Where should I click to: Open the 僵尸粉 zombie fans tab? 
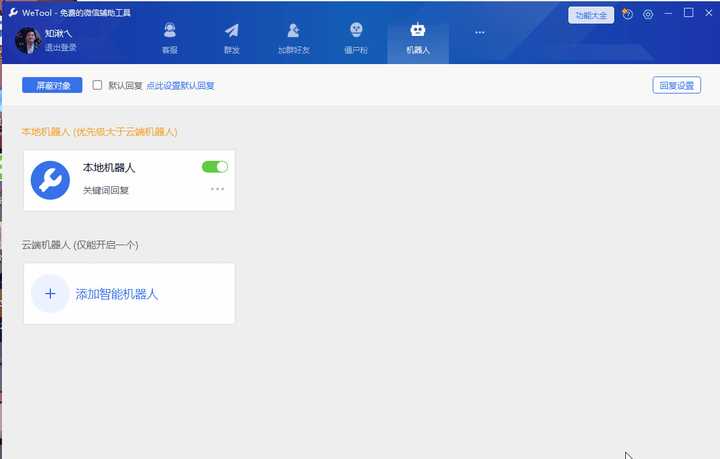click(x=356, y=39)
